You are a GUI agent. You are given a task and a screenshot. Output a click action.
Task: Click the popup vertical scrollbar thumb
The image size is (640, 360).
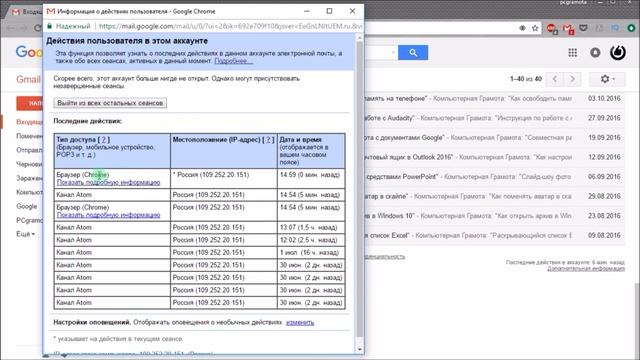click(x=360, y=189)
